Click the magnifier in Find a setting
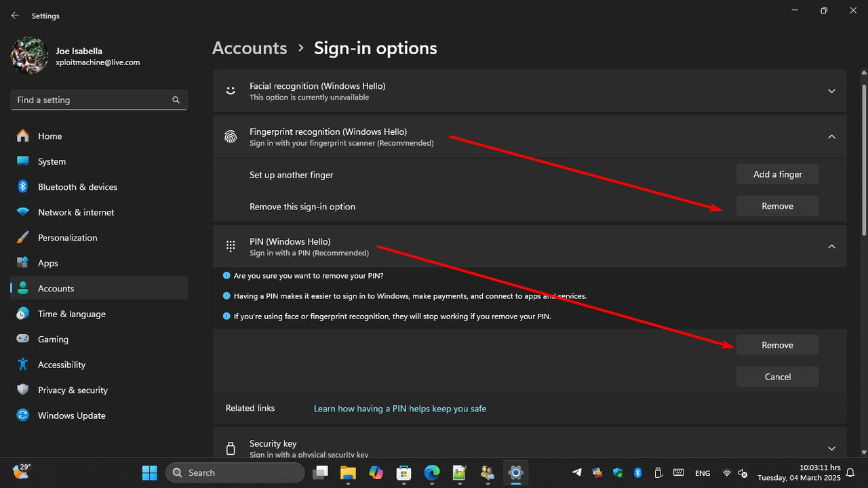 (176, 100)
